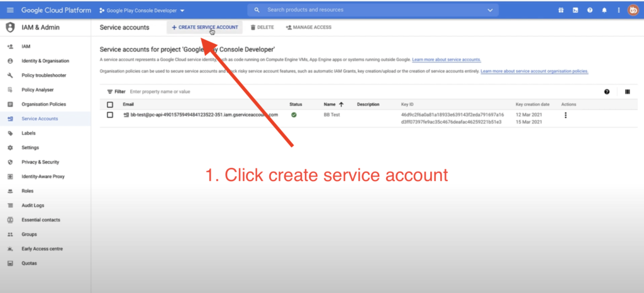Open the notifications bell
The width and height of the screenshot is (644, 293).
pyautogui.click(x=604, y=10)
